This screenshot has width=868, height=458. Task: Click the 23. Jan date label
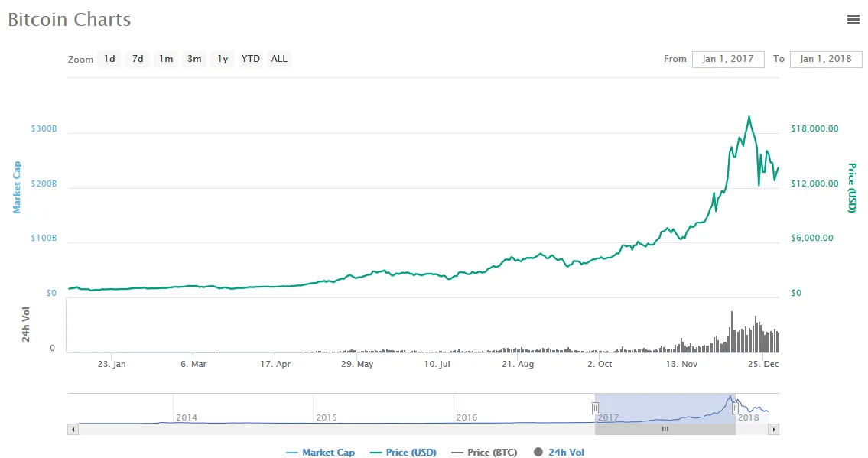tap(112, 364)
